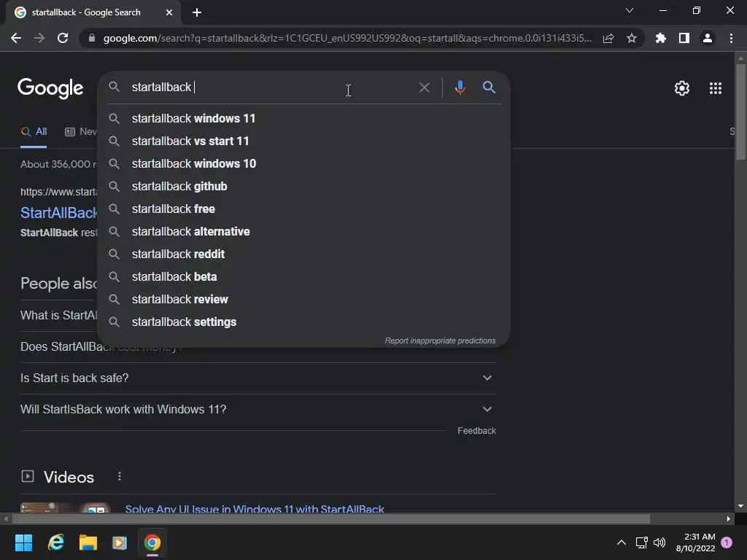Open the clock and date panel
Screen dimensions: 747x560
(x=695, y=542)
